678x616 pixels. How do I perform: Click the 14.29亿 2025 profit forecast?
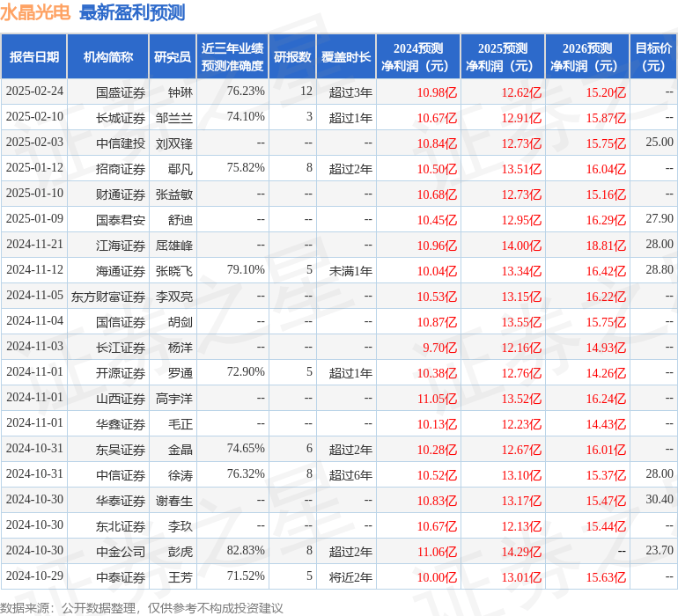point(521,552)
